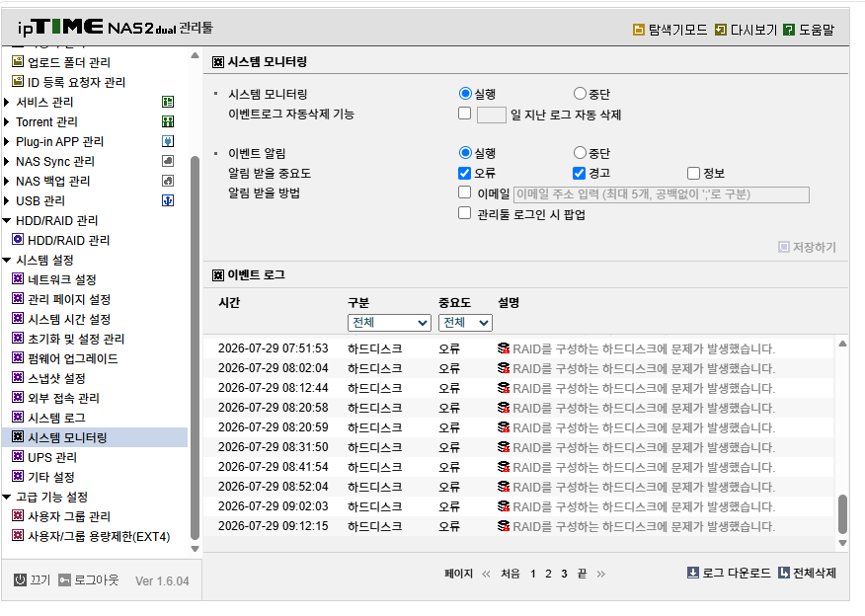Click the sidebar scroll up arrow

click(195, 55)
